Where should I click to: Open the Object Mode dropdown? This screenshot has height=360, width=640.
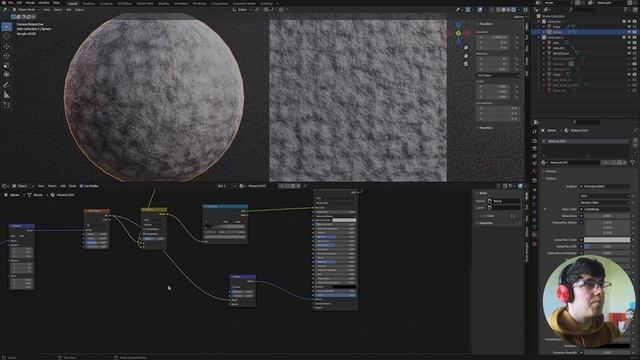point(26,9)
